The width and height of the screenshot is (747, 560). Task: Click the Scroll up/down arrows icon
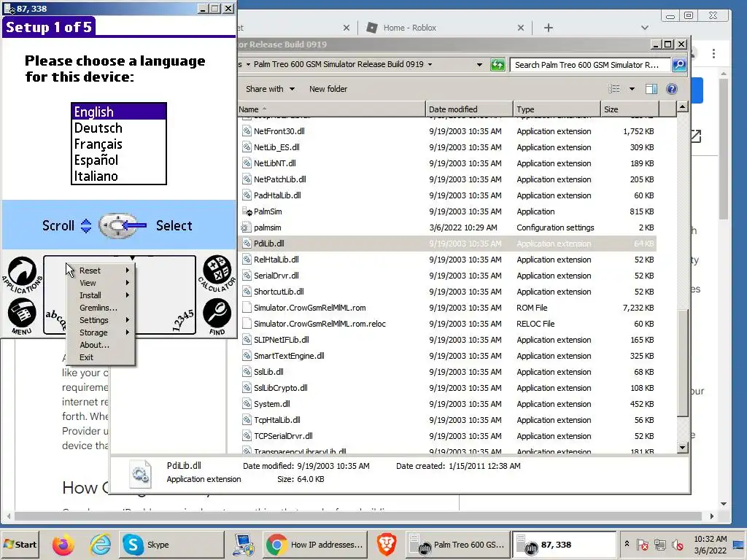[86, 226]
